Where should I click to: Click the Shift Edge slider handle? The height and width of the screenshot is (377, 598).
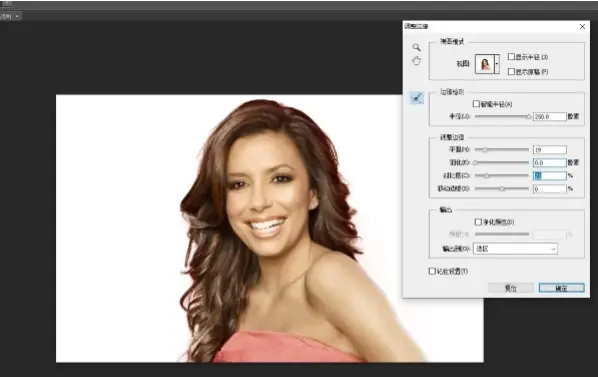tap(502, 189)
